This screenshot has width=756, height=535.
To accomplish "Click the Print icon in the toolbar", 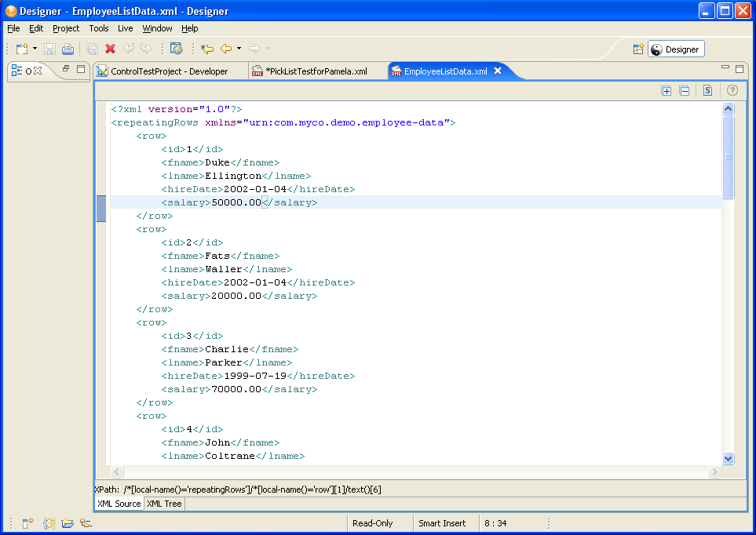I will [x=68, y=49].
